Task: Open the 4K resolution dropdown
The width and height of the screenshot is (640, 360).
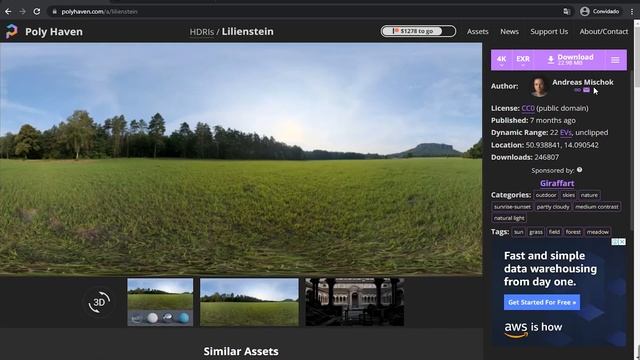Action: click(502, 60)
